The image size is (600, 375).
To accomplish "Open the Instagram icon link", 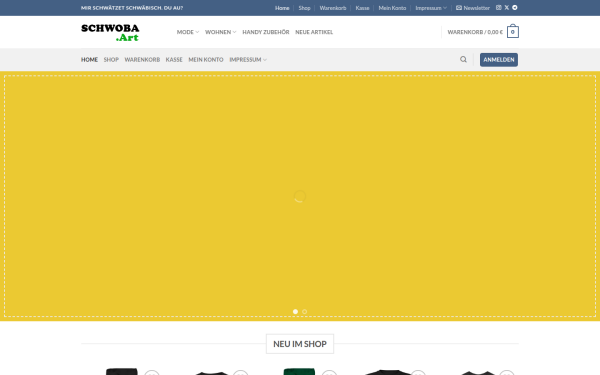I will tap(499, 8).
